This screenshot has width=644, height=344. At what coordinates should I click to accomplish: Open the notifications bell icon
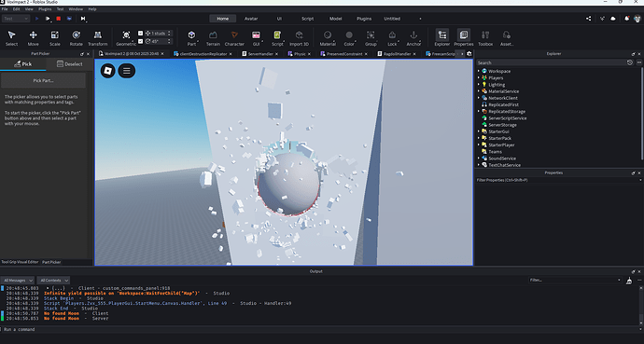(x=627, y=19)
